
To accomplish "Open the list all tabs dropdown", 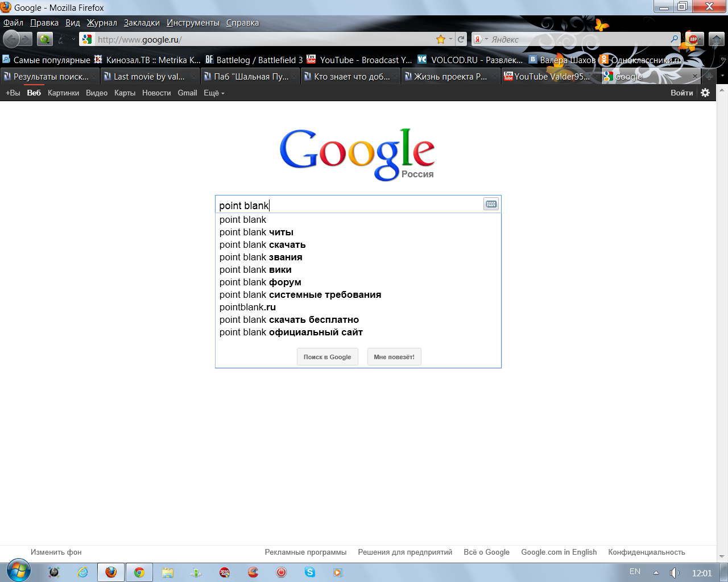I will [722, 76].
